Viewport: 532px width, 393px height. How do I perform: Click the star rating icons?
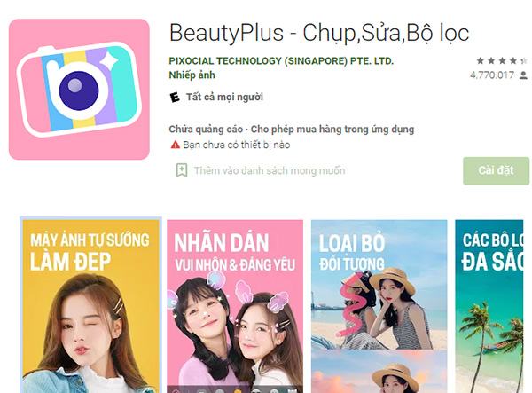pos(502,60)
